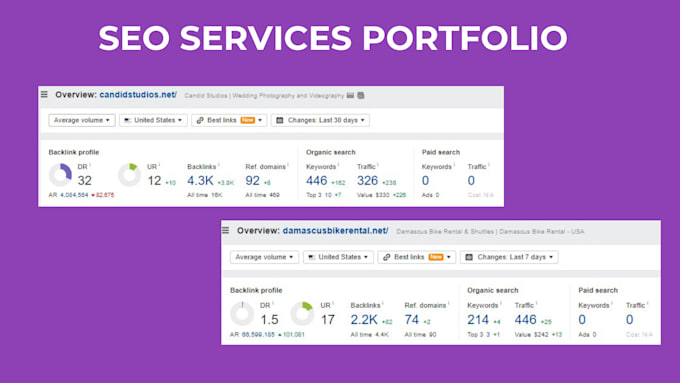Click AR value 66,599,185
The width and height of the screenshot is (680, 383).
258,334
